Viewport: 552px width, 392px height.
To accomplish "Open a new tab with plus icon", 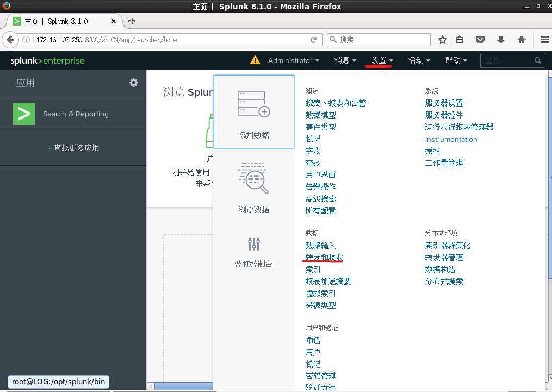I will click(x=132, y=21).
